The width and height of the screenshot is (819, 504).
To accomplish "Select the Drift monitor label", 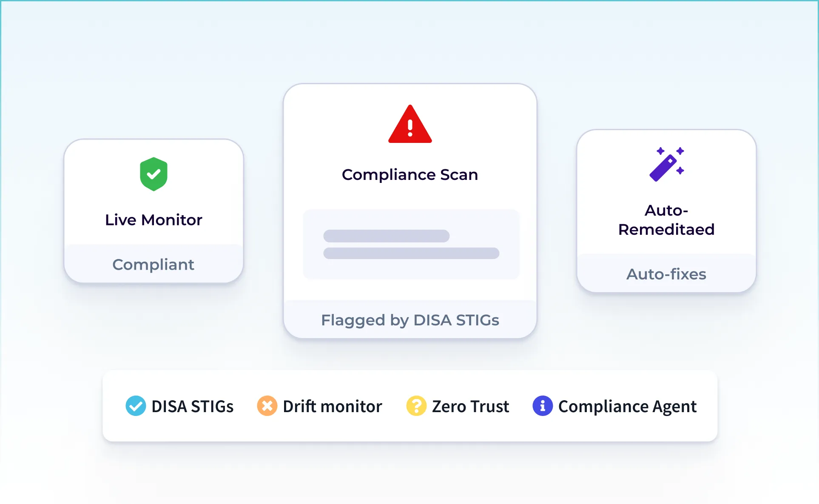I will coord(333,407).
